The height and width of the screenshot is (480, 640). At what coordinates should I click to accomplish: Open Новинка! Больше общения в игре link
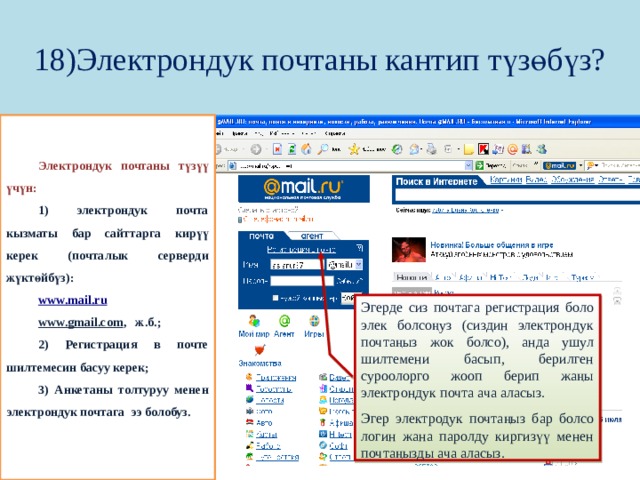click(491, 245)
